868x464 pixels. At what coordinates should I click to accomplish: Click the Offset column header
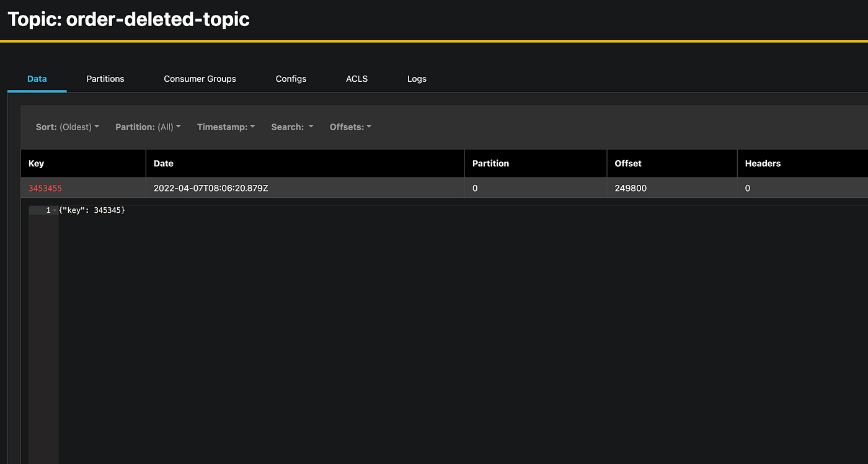(x=627, y=163)
